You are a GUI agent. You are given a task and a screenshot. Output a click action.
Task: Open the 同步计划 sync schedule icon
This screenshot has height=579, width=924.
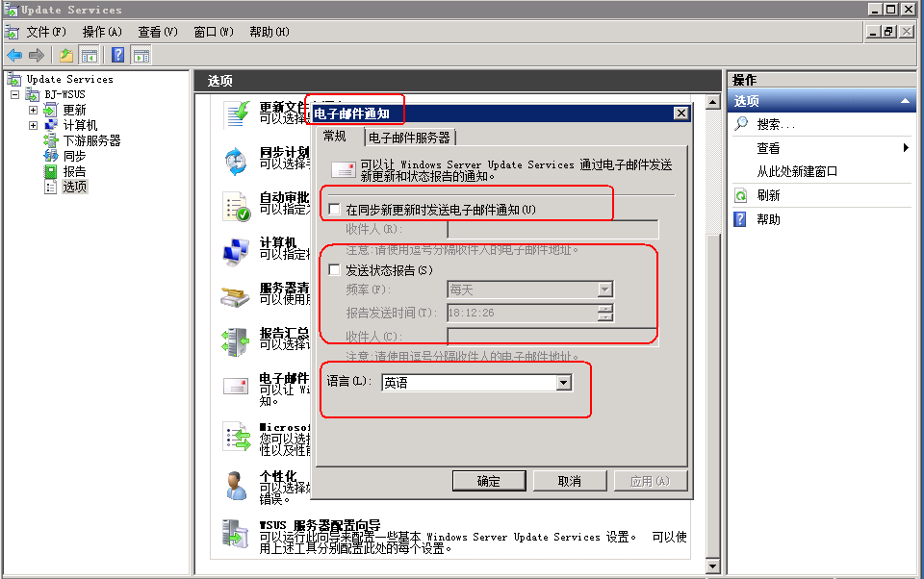[x=237, y=162]
